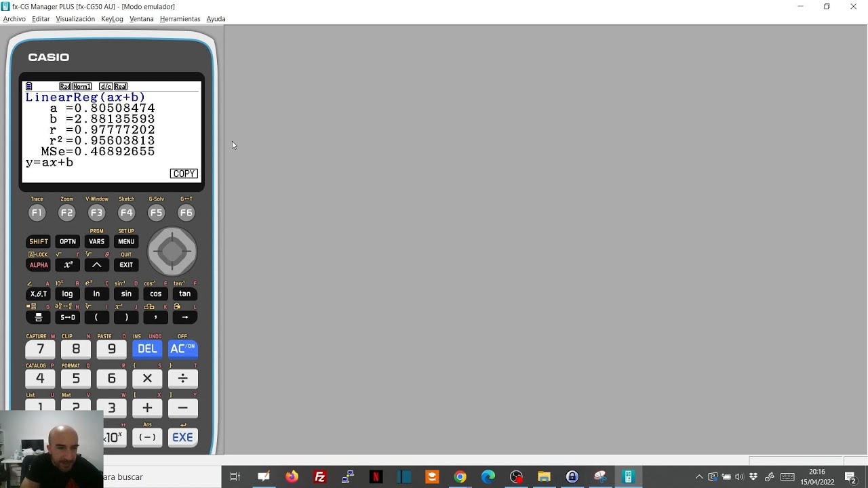
Task: Click the calculator's ALPHA key
Action: [x=39, y=265]
